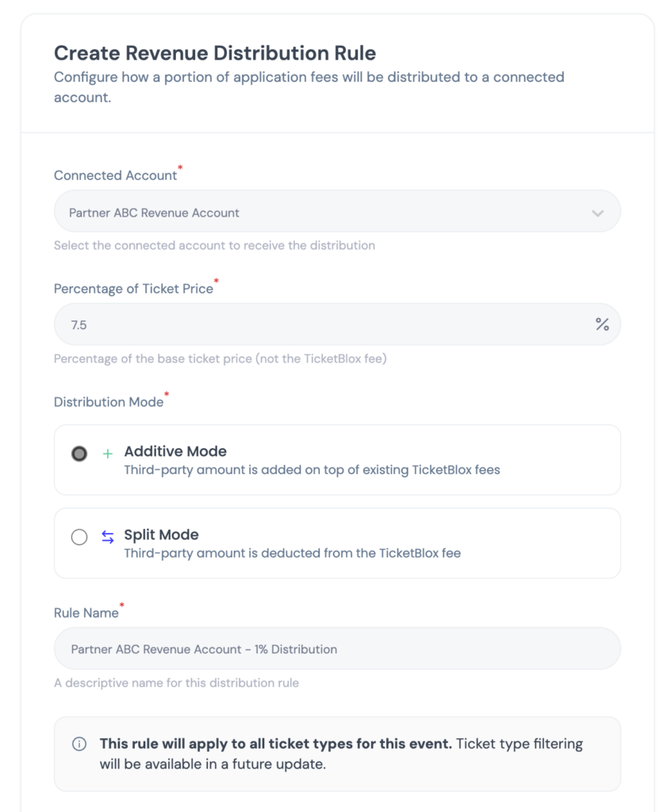667x812 pixels.
Task: Click the Percentage of Ticket Price label
Action: [133, 289]
